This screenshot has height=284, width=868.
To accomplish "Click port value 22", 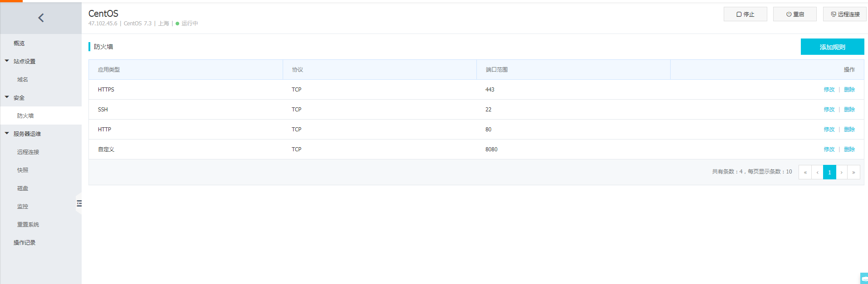I will tap(488, 110).
